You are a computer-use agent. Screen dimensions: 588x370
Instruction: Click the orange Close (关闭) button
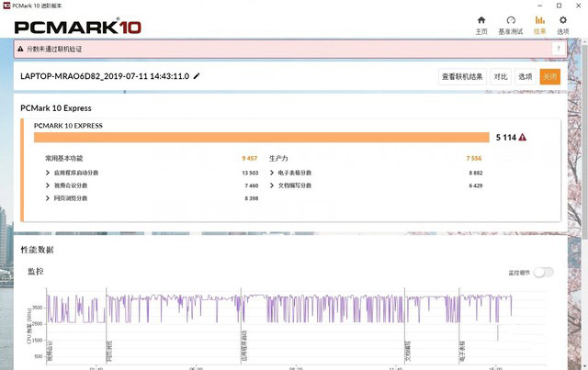(x=549, y=77)
